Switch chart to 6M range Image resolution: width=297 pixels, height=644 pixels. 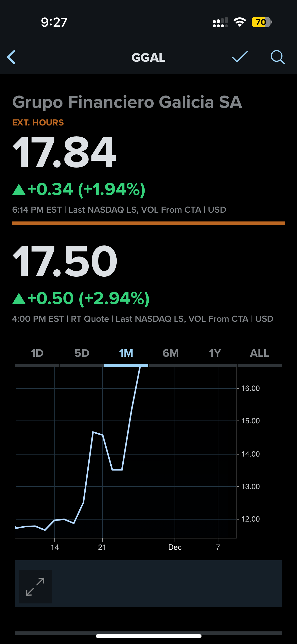click(x=171, y=353)
